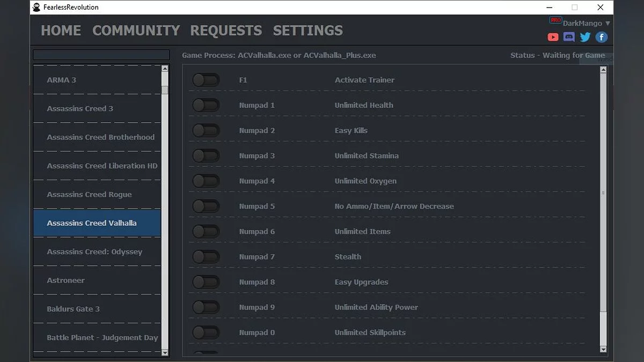Click the game list scroll up arrow

[x=165, y=69]
